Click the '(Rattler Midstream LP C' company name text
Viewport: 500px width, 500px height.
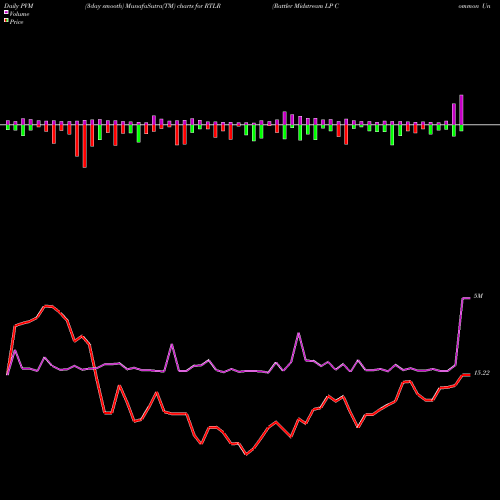tap(305, 6)
